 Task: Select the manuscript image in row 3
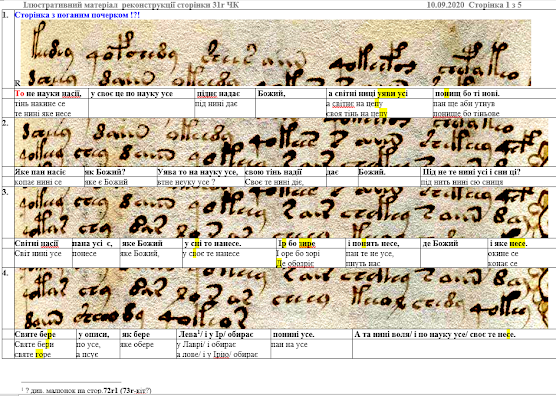pos(282,213)
